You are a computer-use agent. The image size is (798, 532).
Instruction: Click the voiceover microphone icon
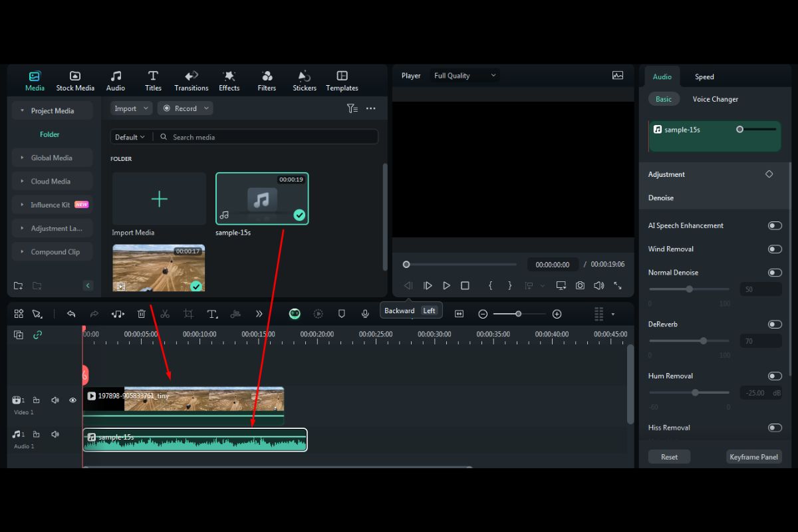pyautogui.click(x=365, y=314)
